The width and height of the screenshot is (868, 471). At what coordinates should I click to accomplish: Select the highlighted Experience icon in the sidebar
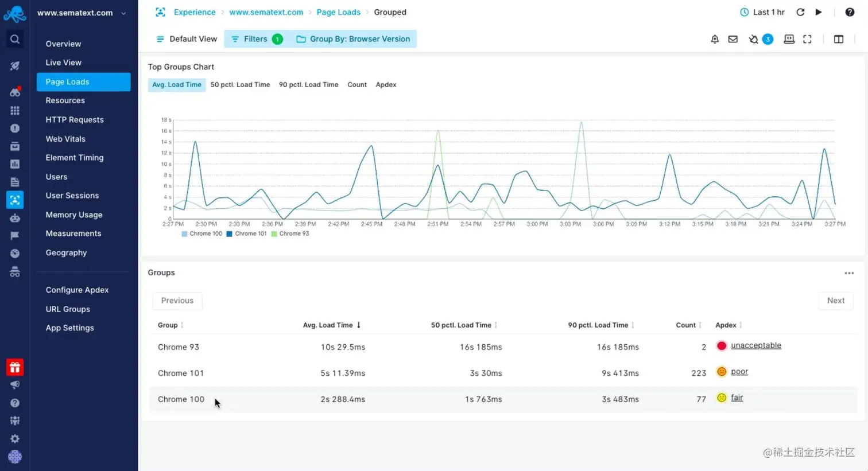pyautogui.click(x=15, y=200)
